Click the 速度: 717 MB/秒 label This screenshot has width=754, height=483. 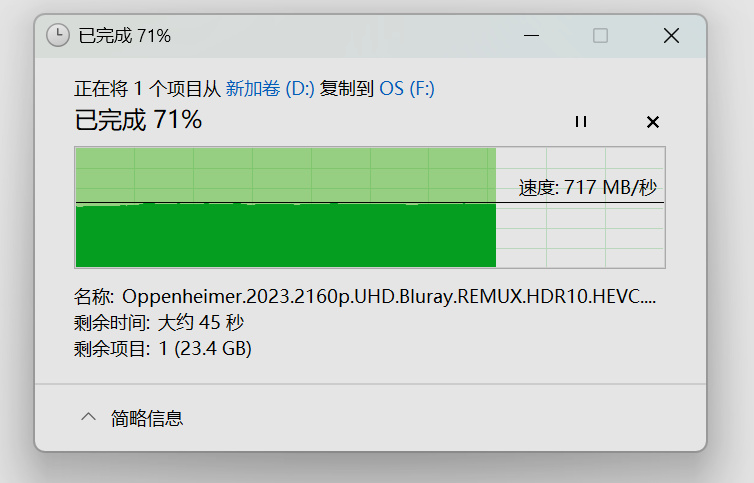588,188
